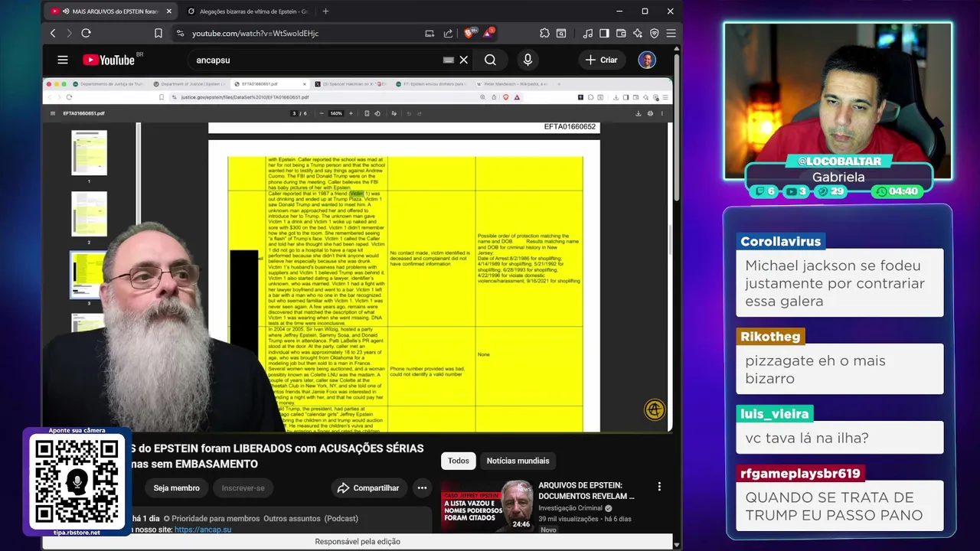Open the Brave VPN shield icon
The width and height of the screenshot is (980, 551).
(655, 34)
